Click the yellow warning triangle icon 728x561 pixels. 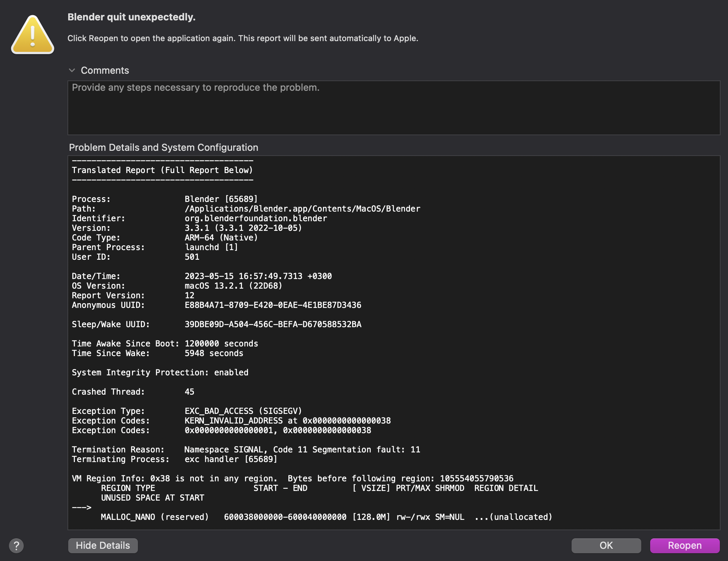pos(33,35)
